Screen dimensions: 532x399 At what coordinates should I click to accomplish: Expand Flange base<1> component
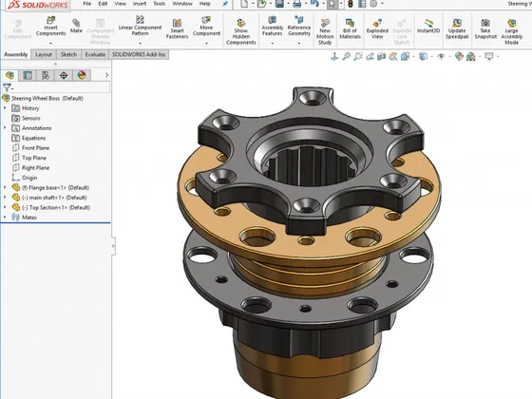(x=5, y=187)
